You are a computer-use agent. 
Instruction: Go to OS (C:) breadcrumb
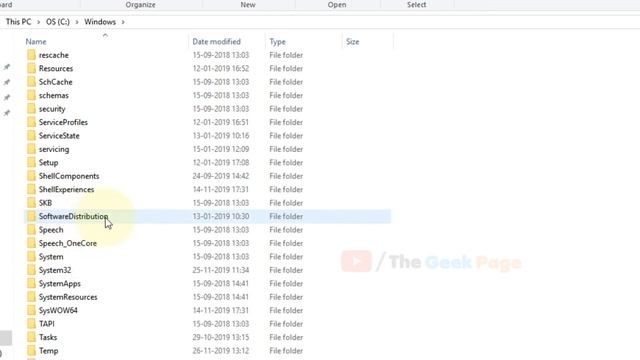click(x=58, y=22)
